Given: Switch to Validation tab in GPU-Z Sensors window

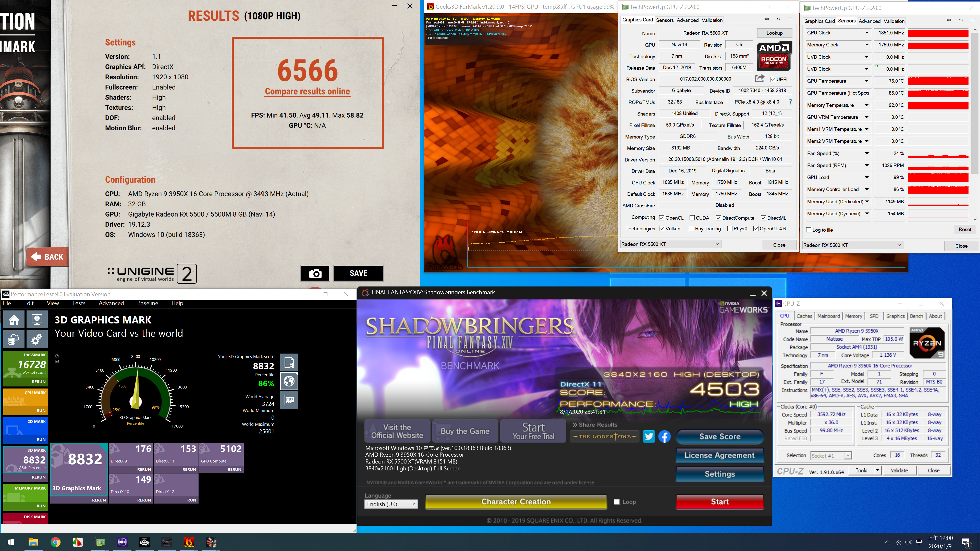Looking at the screenshot, I should (x=894, y=21).
